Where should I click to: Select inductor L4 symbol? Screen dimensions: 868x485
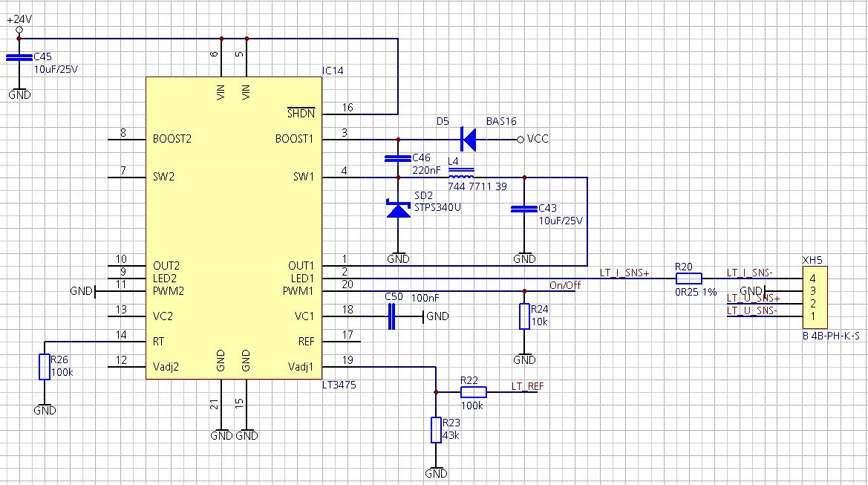pyautogui.click(x=460, y=172)
